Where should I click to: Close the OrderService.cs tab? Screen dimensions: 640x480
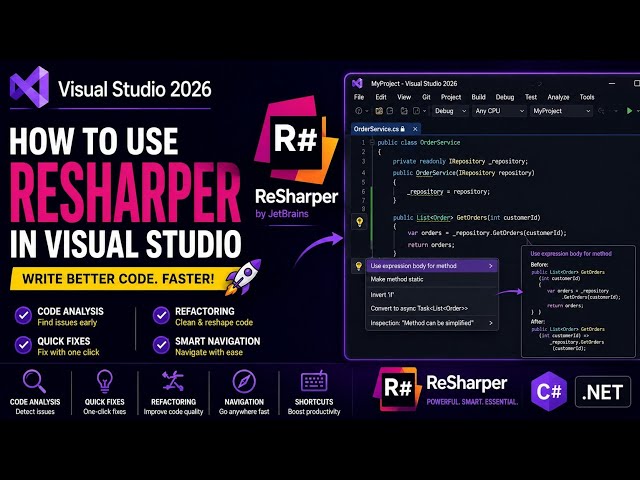coord(415,129)
